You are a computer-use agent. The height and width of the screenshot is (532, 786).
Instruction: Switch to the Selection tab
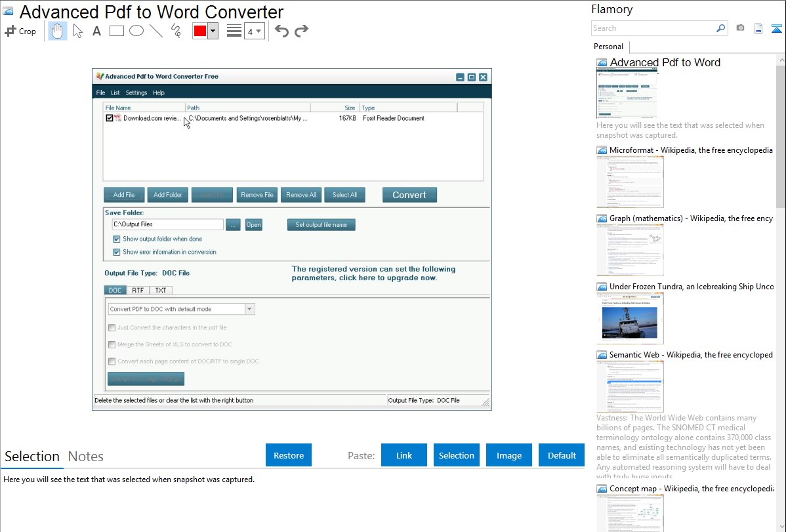32,457
